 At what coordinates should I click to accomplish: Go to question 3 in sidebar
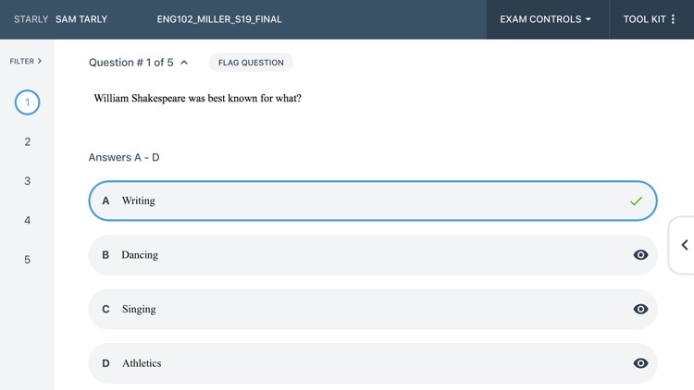(x=27, y=181)
